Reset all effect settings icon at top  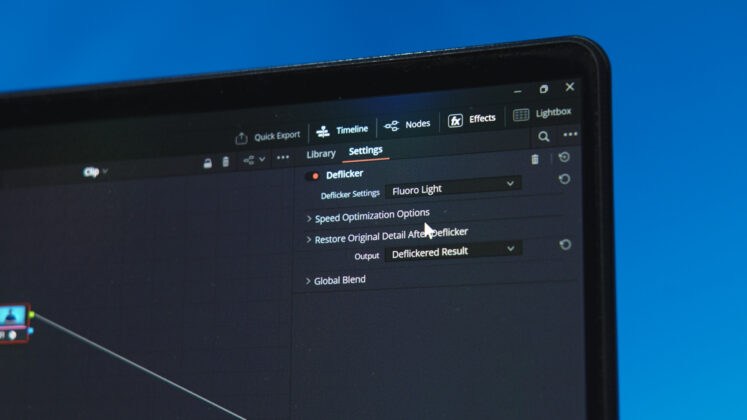(564, 157)
